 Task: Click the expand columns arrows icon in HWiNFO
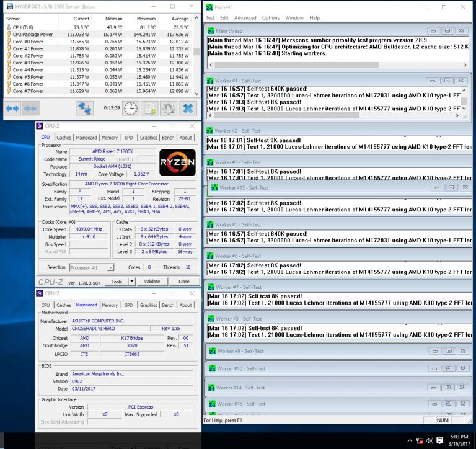pyautogui.click(x=12, y=109)
